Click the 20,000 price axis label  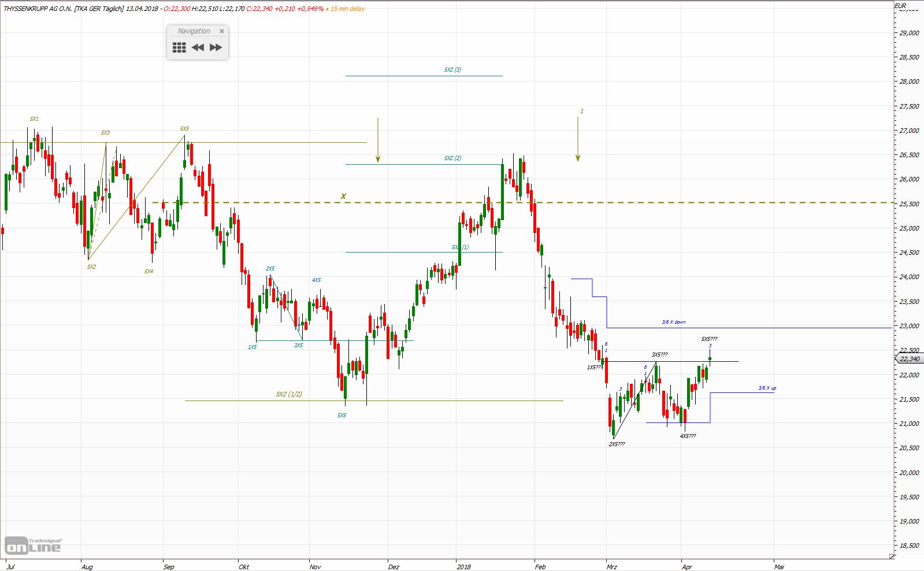[x=910, y=473]
